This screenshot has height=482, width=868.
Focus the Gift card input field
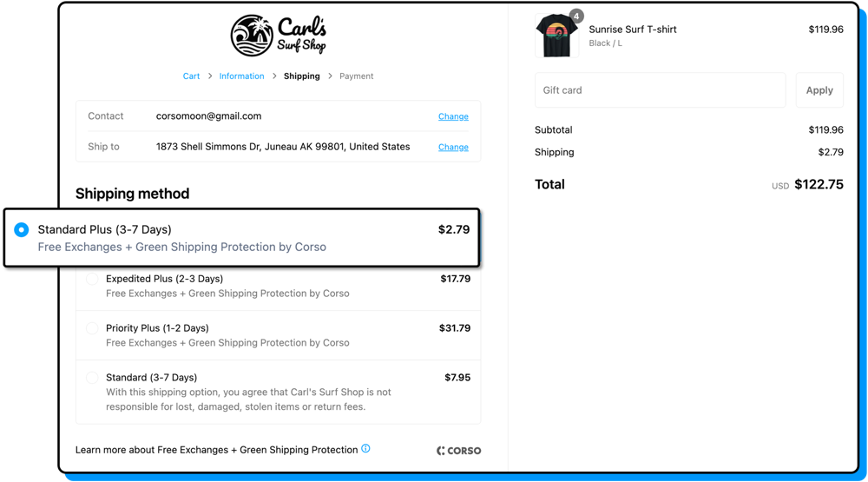(660, 90)
